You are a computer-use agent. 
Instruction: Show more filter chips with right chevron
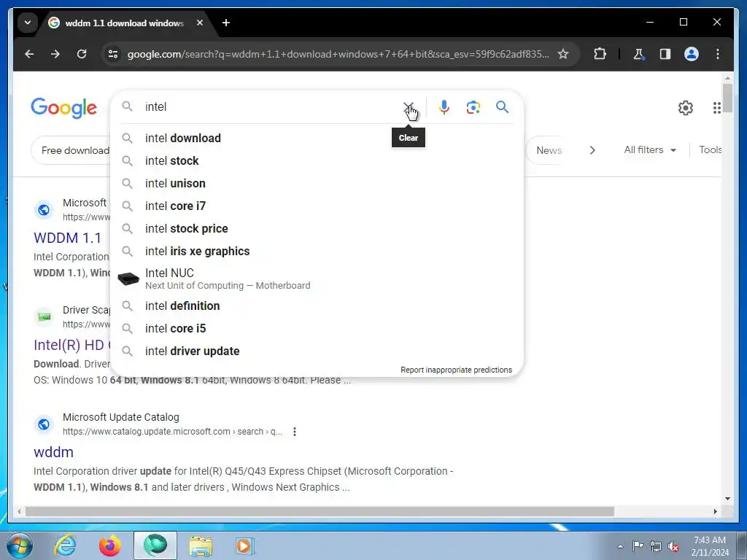(592, 150)
